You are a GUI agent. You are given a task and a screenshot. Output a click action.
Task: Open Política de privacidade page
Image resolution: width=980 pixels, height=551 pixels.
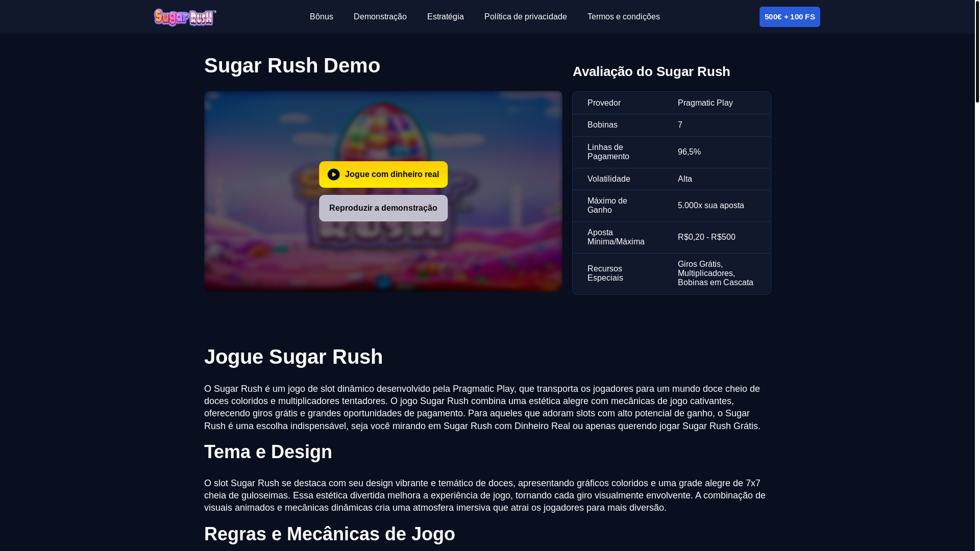click(x=526, y=17)
